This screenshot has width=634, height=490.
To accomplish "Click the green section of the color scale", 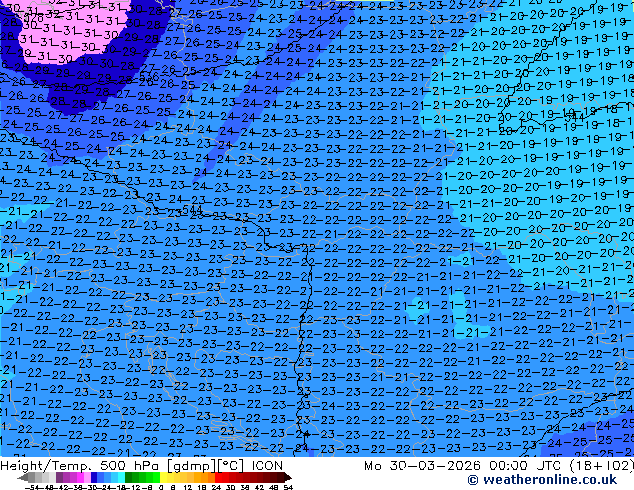I will click(142, 477).
